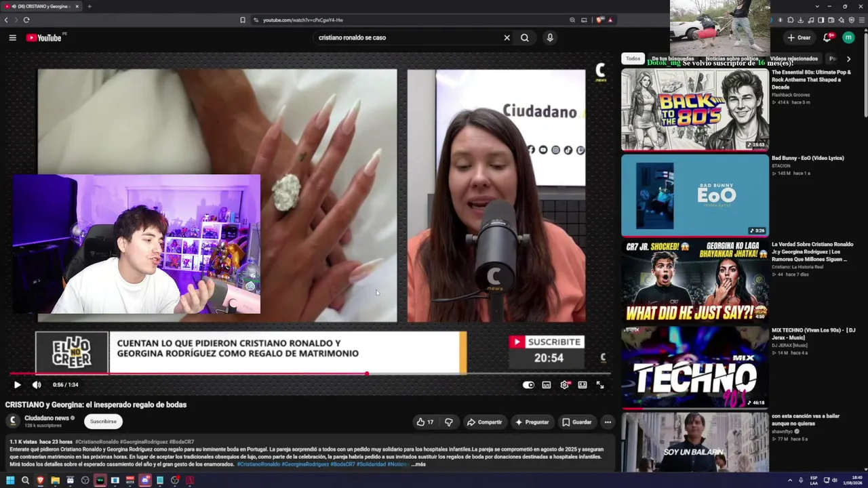Image resolution: width=868 pixels, height=488 pixels.
Task: Open the player settings gear
Action: click(x=564, y=385)
